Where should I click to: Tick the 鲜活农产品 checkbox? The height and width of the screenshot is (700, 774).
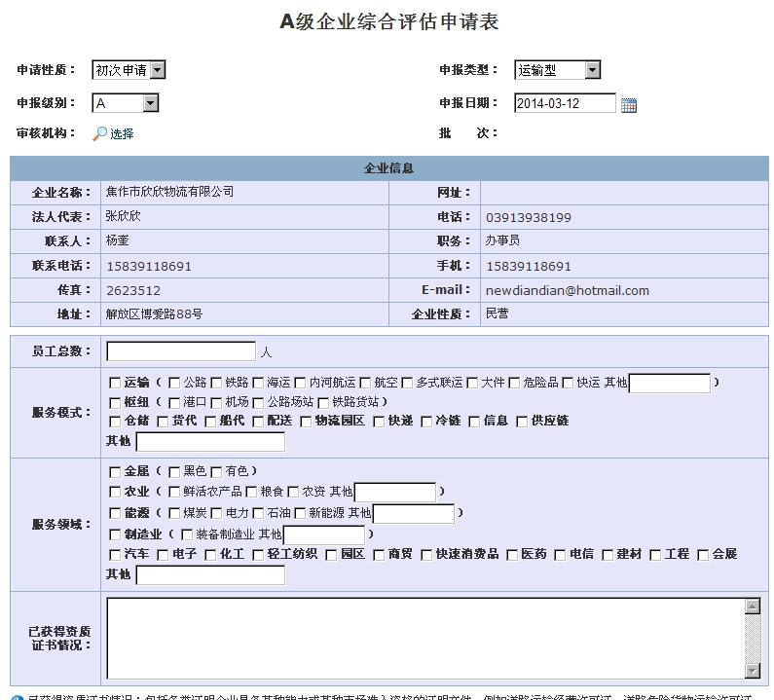click(174, 492)
